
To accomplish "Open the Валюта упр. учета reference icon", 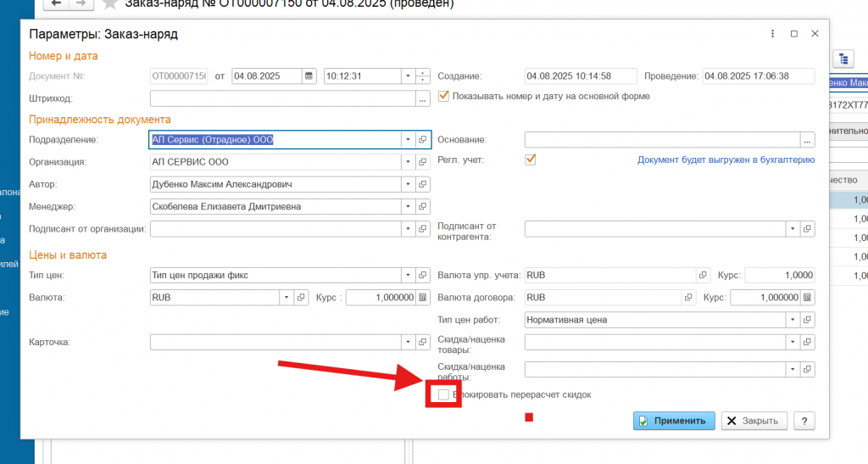I will point(702,276).
